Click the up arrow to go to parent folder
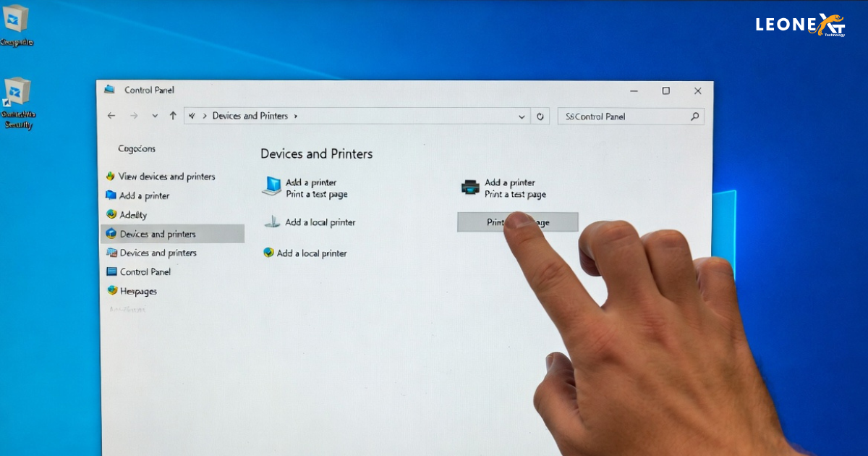 [174, 116]
